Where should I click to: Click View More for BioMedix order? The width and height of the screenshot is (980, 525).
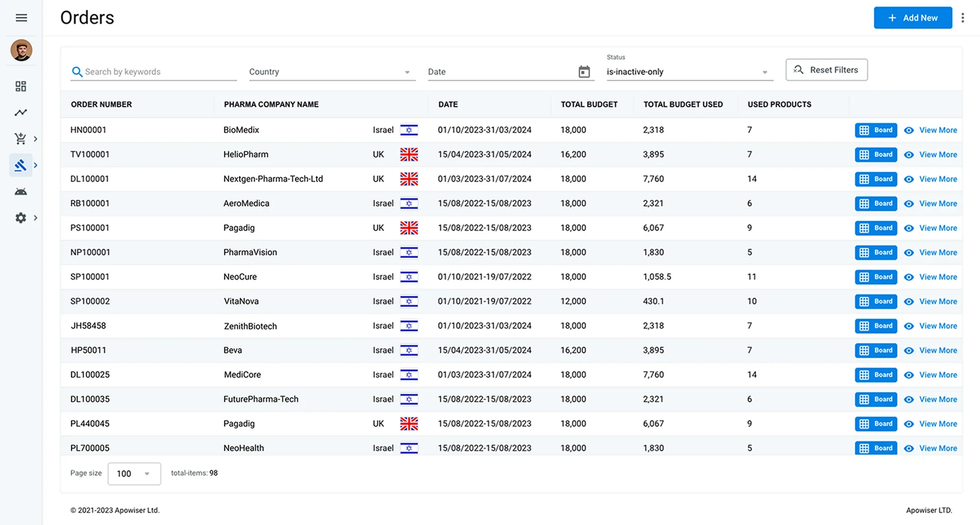tap(931, 130)
